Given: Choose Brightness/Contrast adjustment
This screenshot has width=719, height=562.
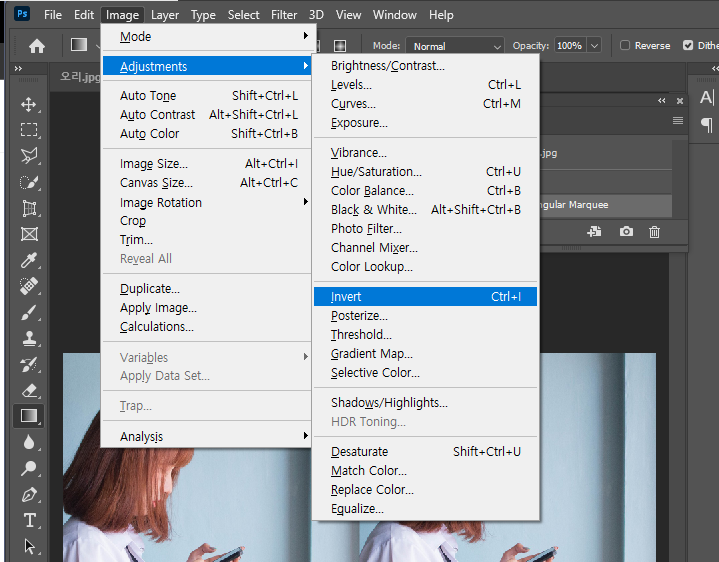Looking at the screenshot, I should pos(426,66).
